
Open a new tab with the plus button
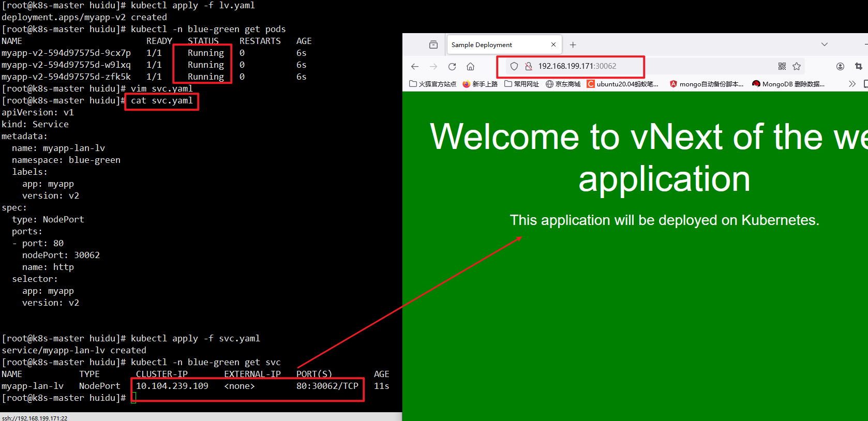coord(573,44)
